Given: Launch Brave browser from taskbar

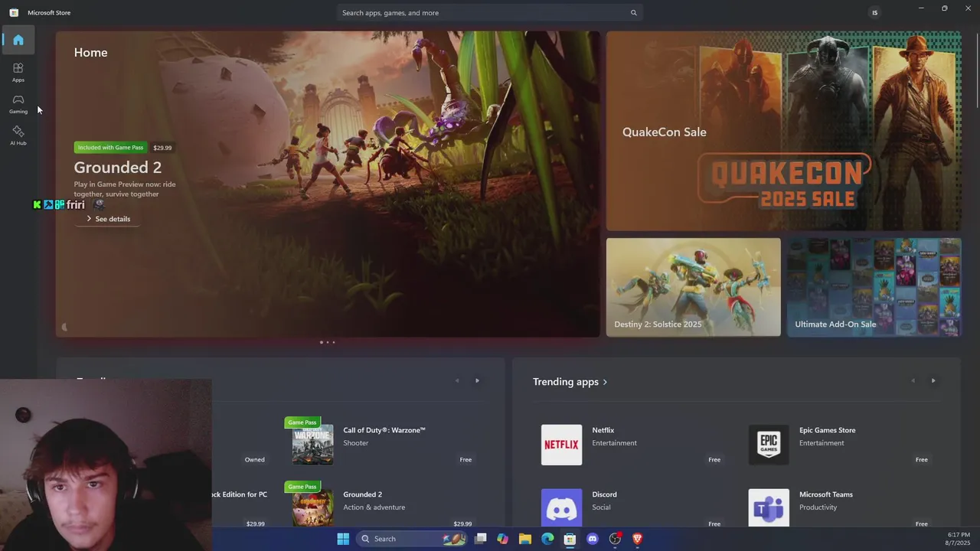Looking at the screenshot, I should click(637, 539).
